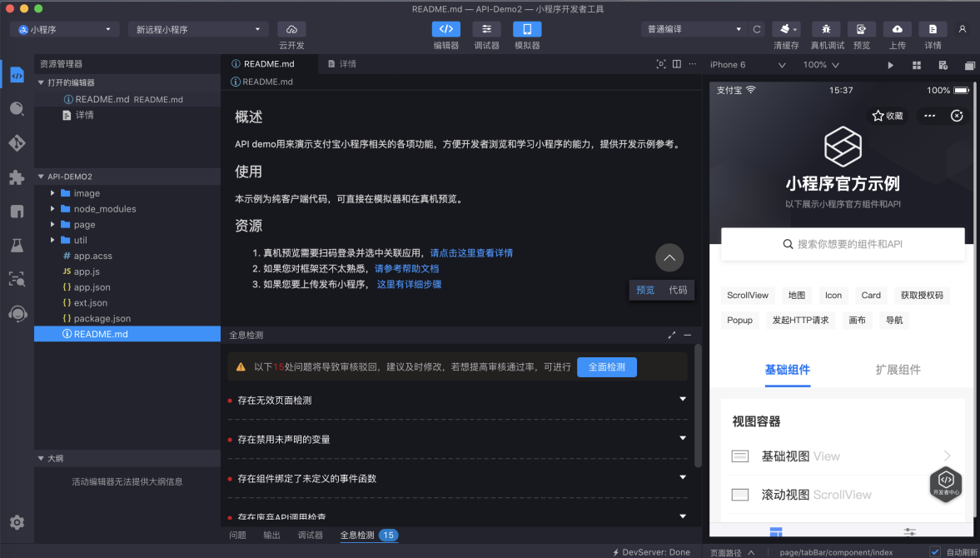The height and width of the screenshot is (558, 980).
Task: Open the 普通编译 compile mode dropdown
Action: (694, 29)
